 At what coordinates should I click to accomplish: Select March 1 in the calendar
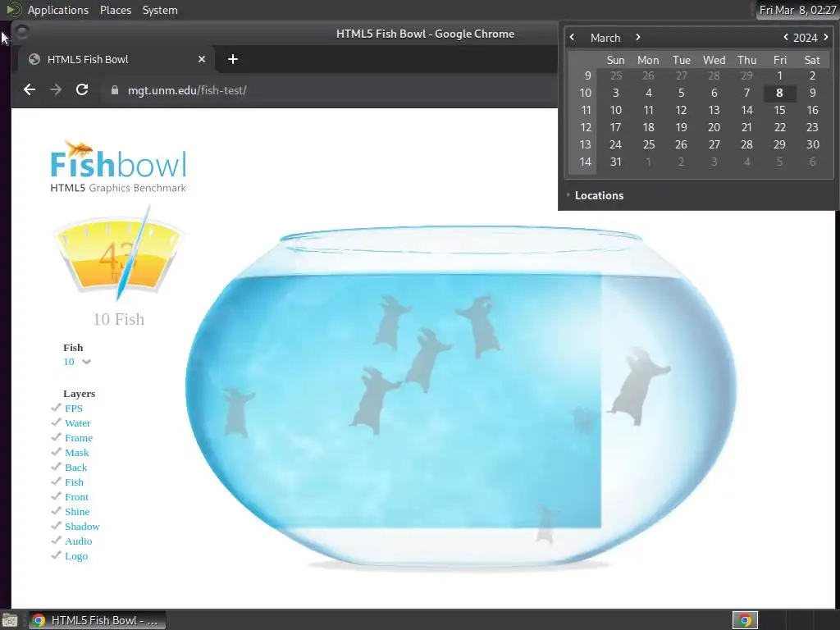[x=779, y=75]
